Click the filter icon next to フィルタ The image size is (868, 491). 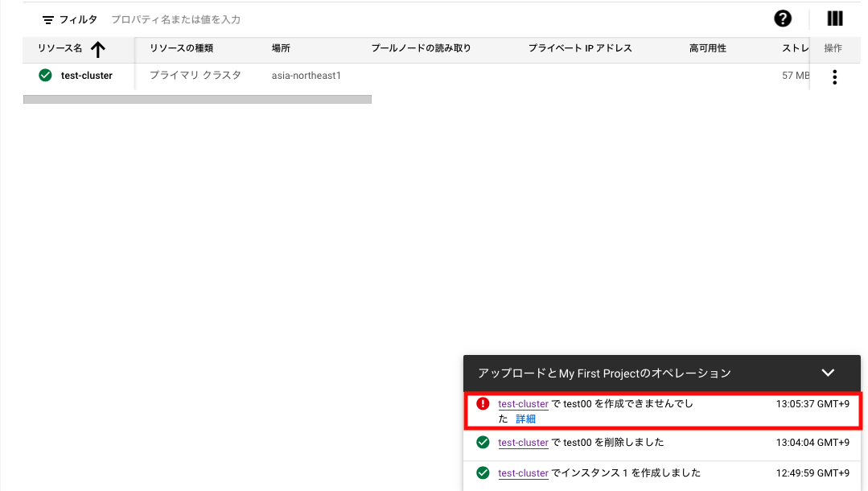coord(48,20)
